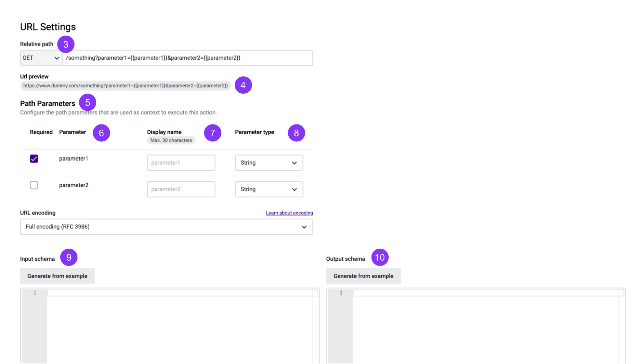Screen dimensions: 642x364
Task: Click the numbered badge 7 near Display name
Action: point(213,133)
